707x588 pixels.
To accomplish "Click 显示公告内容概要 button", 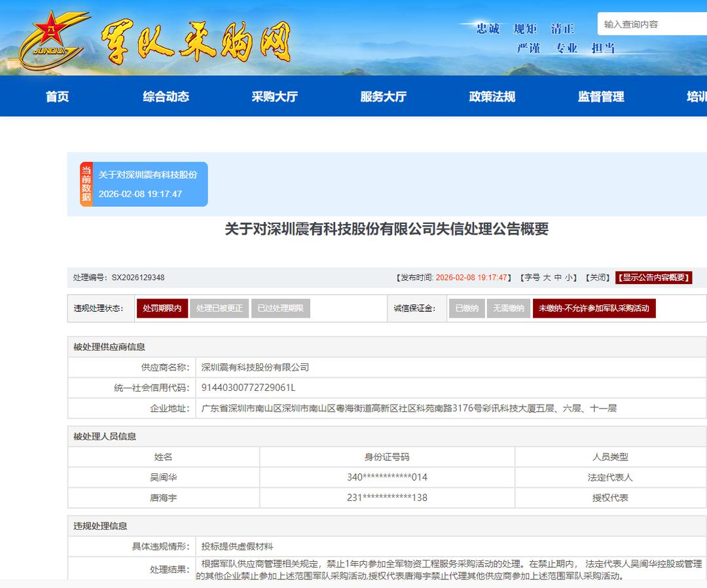I will [654, 278].
